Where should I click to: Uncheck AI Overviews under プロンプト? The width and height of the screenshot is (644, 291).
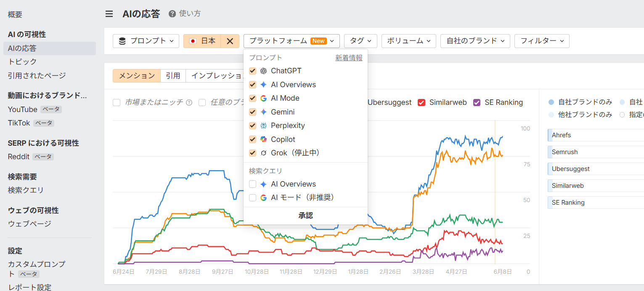[x=253, y=85]
